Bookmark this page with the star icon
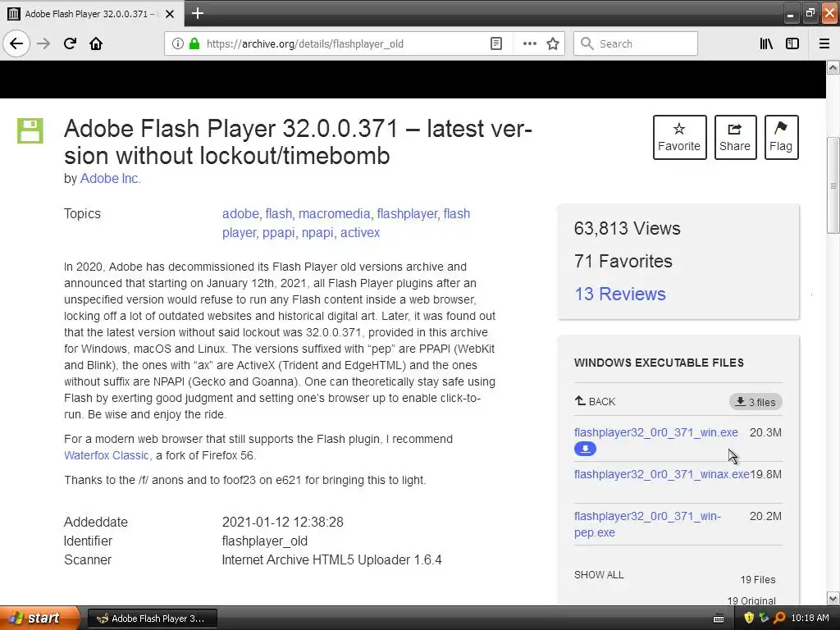Screen dimensions: 840x630 553,43
